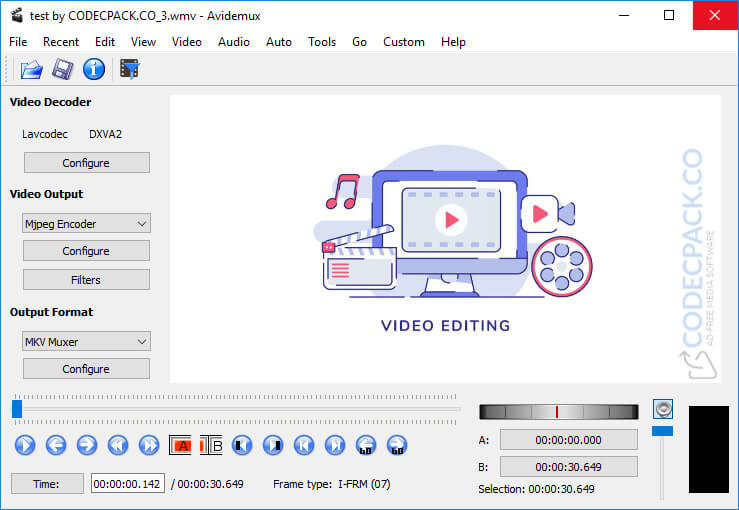Open the Recent menu
Viewport: 739px width, 510px height.
click(x=61, y=42)
